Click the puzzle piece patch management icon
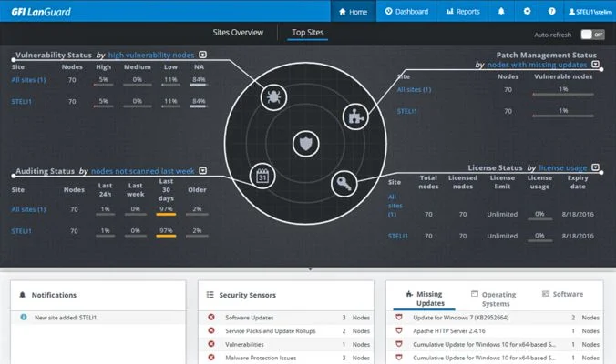This screenshot has width=616, height=364. tap(353, 115)
